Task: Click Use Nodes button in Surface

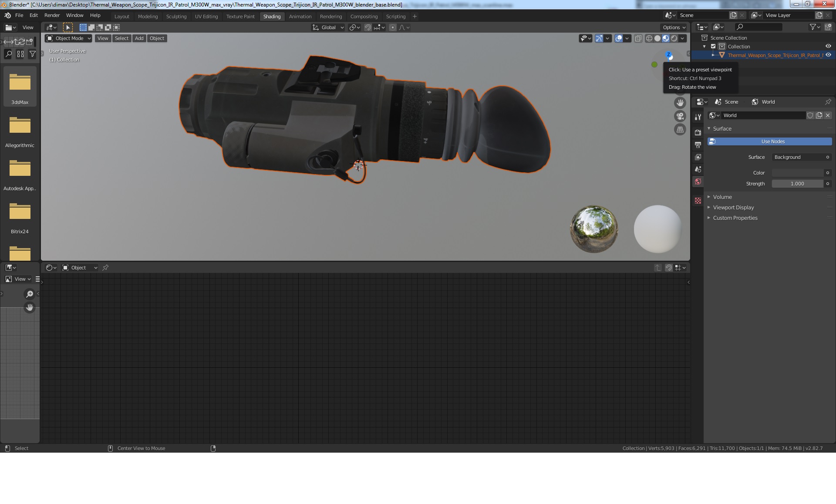Action: pos(773,141)
